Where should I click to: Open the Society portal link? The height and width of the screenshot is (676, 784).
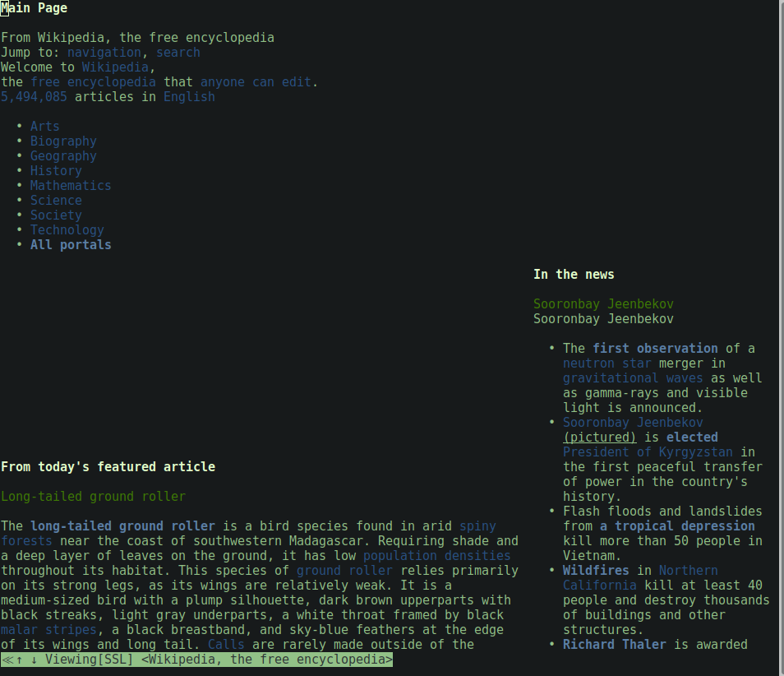56,215
